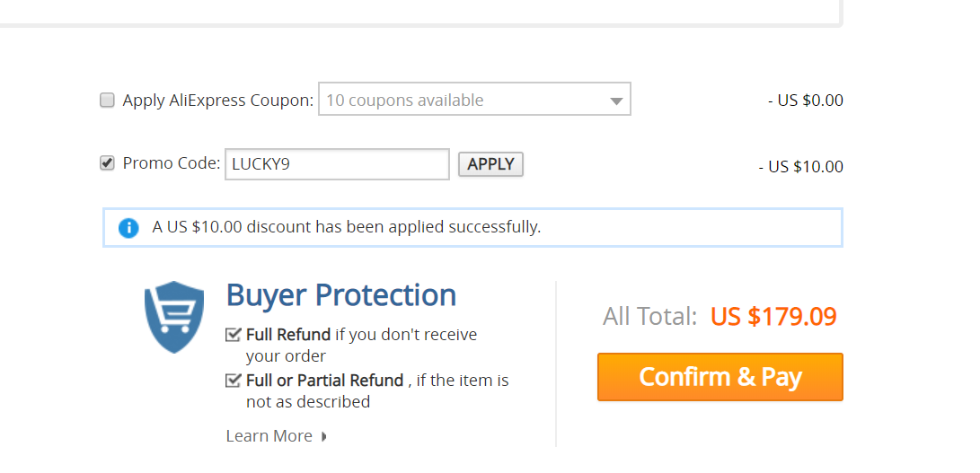Enable the Apply AliExpress Coupon checkbox
The width and height of the screenshot is (980, 473).
pyautogui.click(x=108, y=100)
